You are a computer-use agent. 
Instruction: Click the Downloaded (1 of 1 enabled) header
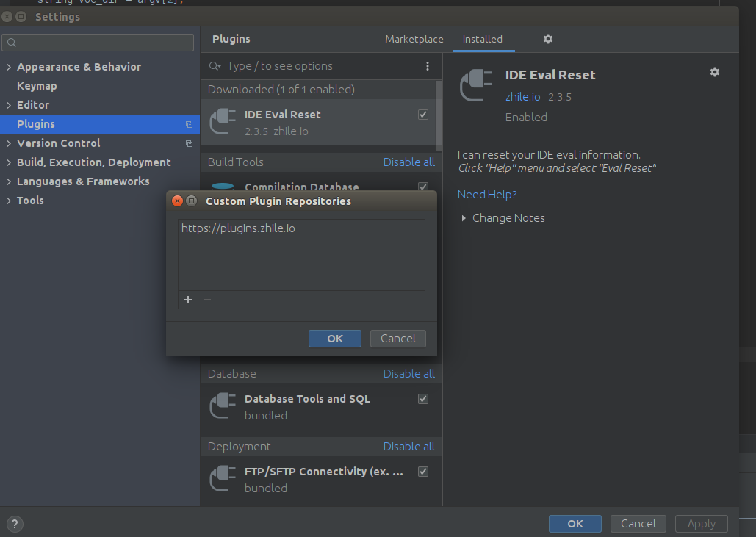click(x=281, y=89)
